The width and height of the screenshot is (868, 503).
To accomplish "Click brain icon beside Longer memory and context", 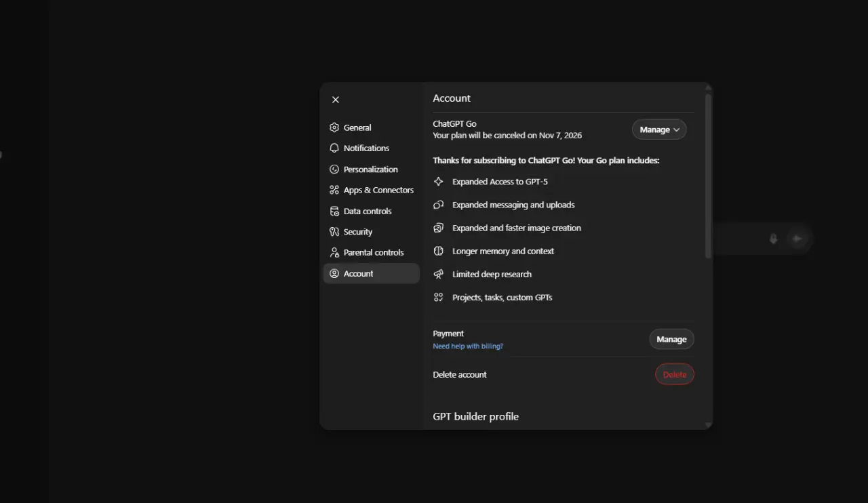I will coord(439,251).
